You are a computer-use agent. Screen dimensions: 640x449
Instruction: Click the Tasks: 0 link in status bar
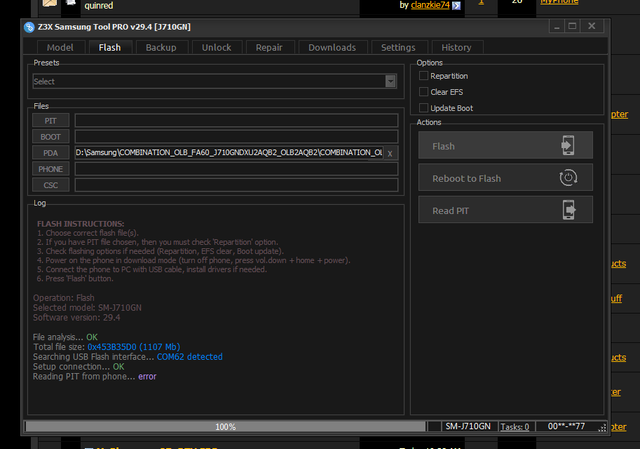point(515,427)
